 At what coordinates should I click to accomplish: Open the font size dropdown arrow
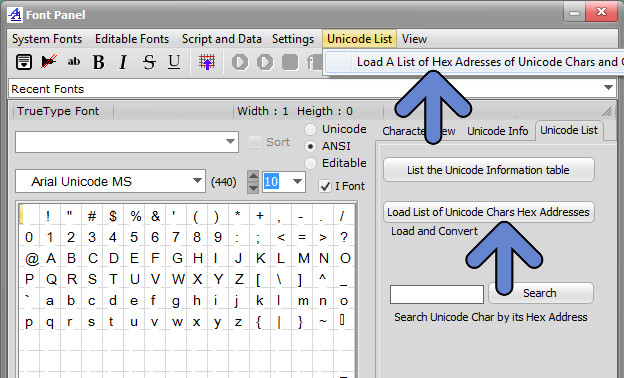297,182
